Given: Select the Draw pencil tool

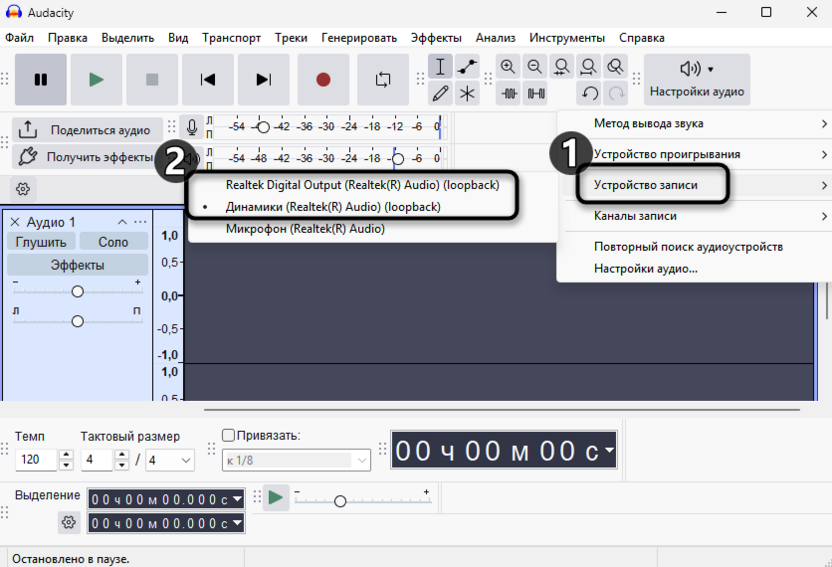Looking at the screenshot, I should 440,94.
